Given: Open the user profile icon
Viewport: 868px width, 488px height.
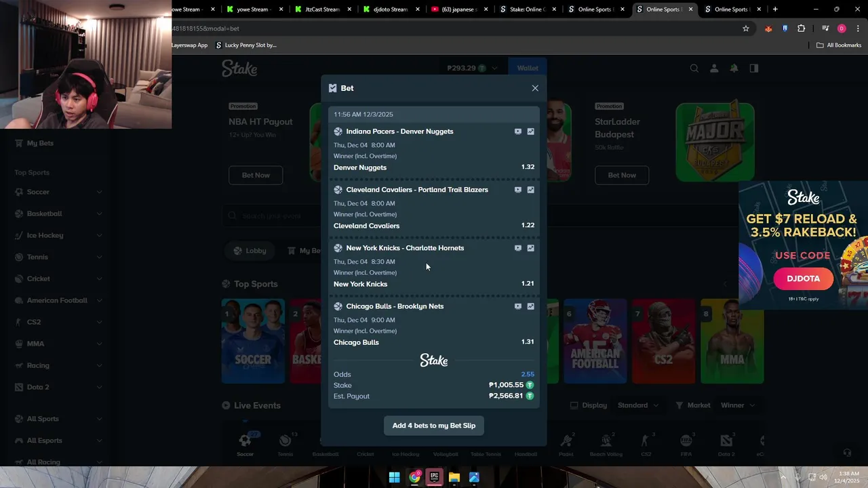Looking at the screenshot, I should click(x=714, y=68).
